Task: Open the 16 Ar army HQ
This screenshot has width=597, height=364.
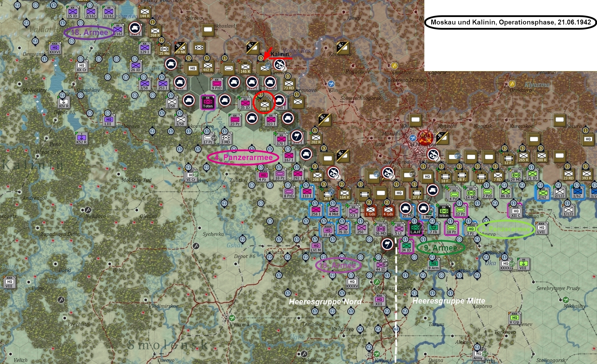Action: pyautogui.click(x=327, y=231)
